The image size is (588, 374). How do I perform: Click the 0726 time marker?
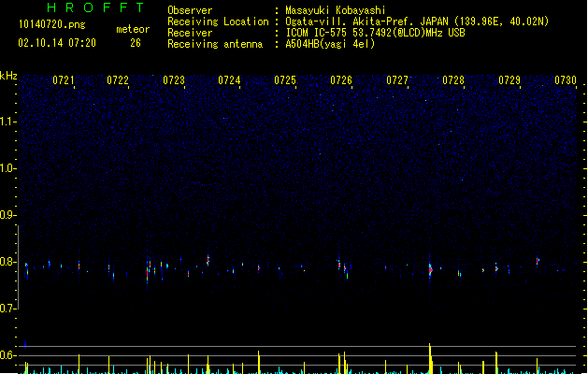point(341,80)
